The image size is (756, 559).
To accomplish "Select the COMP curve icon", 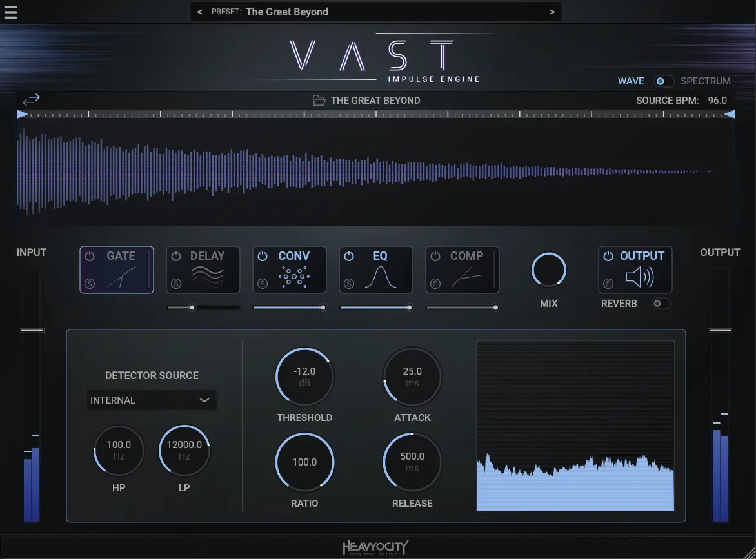I will [x=467, y=278].
